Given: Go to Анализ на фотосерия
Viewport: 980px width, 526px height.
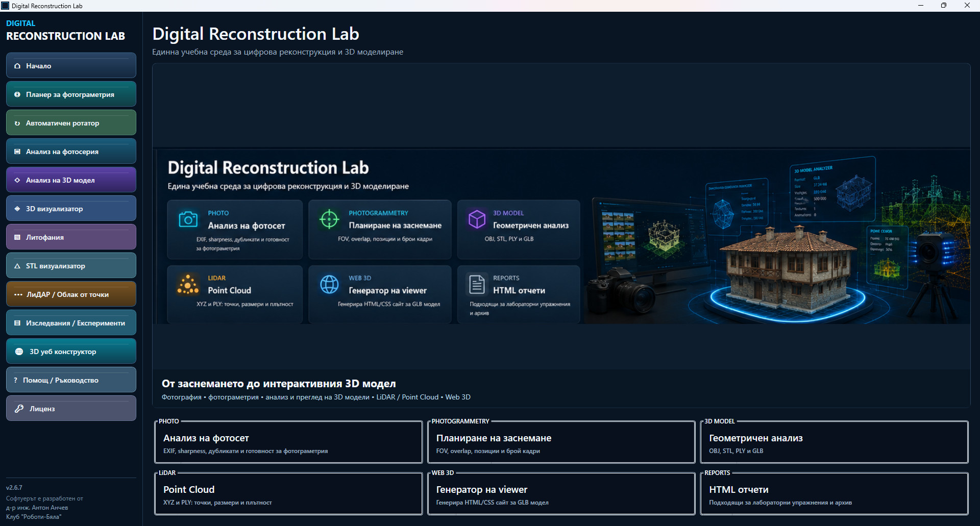Looking at the screenshot, I should pos(71,152).
